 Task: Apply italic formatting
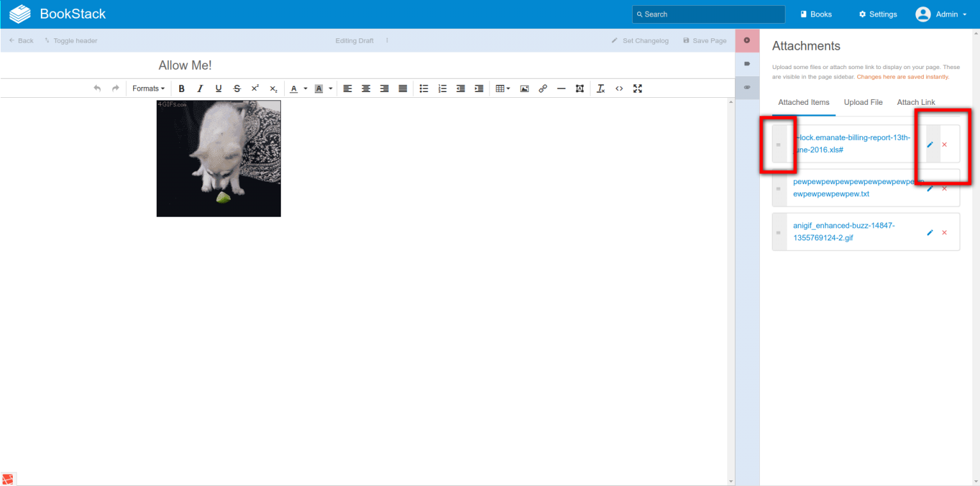(x=200, y=88)
